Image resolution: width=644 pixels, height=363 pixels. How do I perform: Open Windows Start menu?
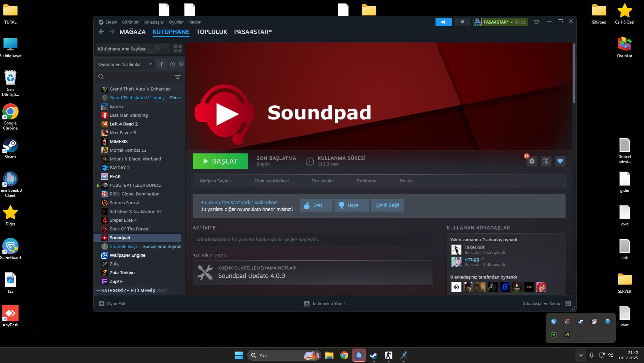(x=239, y=355)
